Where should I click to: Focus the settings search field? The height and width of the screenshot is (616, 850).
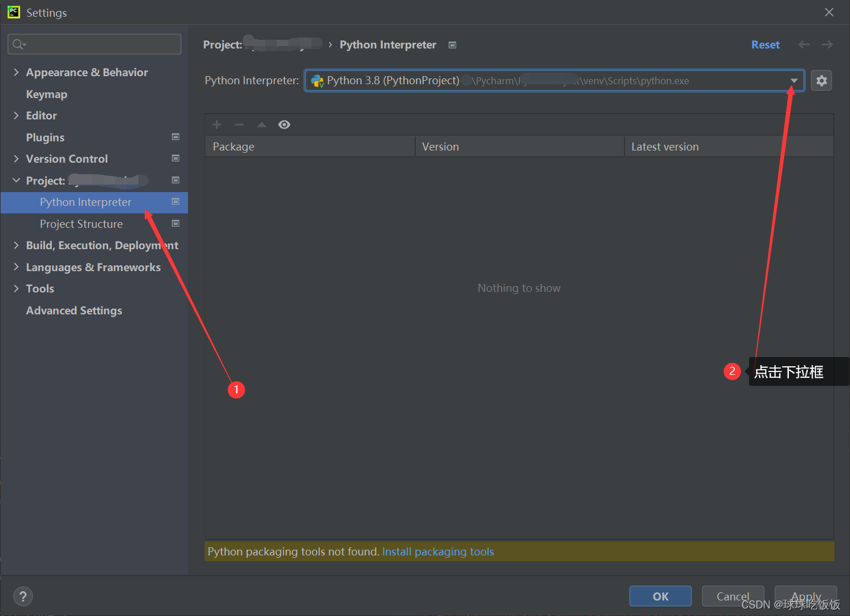pyautogui.click(x=95, y=44)
